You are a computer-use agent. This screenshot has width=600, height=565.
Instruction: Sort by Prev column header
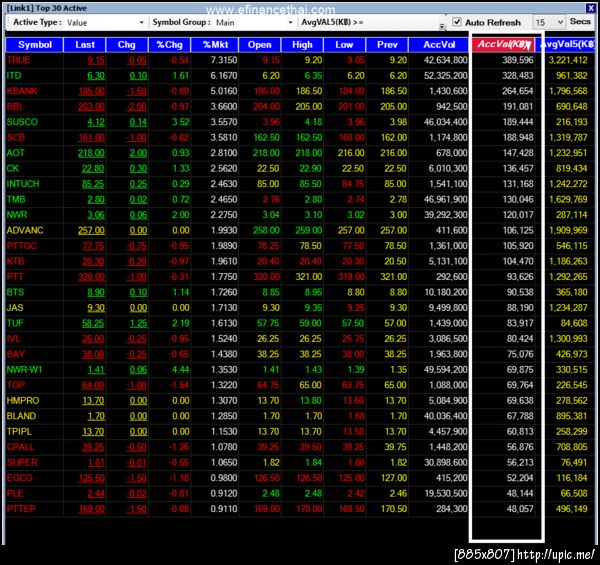pos(387,45)
